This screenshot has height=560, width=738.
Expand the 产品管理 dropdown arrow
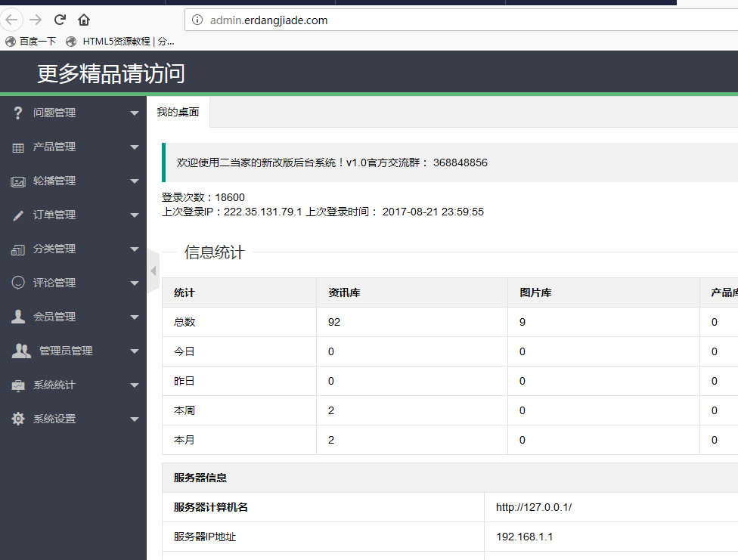[135, 147]
